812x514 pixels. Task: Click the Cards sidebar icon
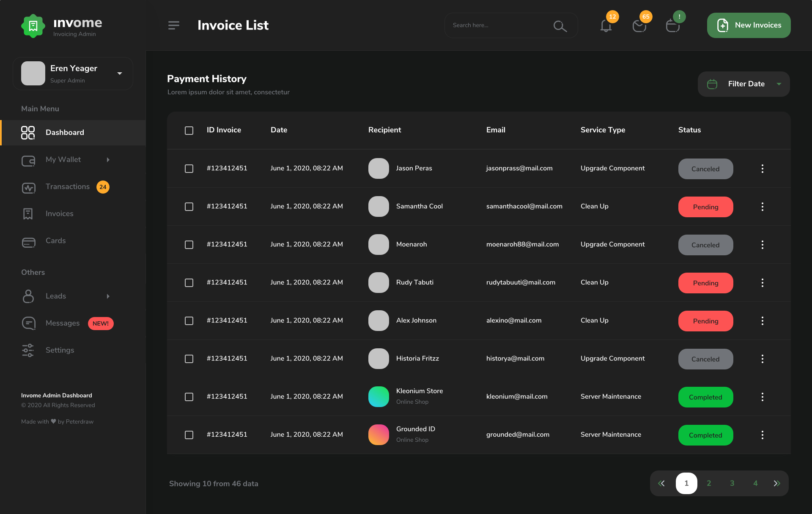point(28,241)
